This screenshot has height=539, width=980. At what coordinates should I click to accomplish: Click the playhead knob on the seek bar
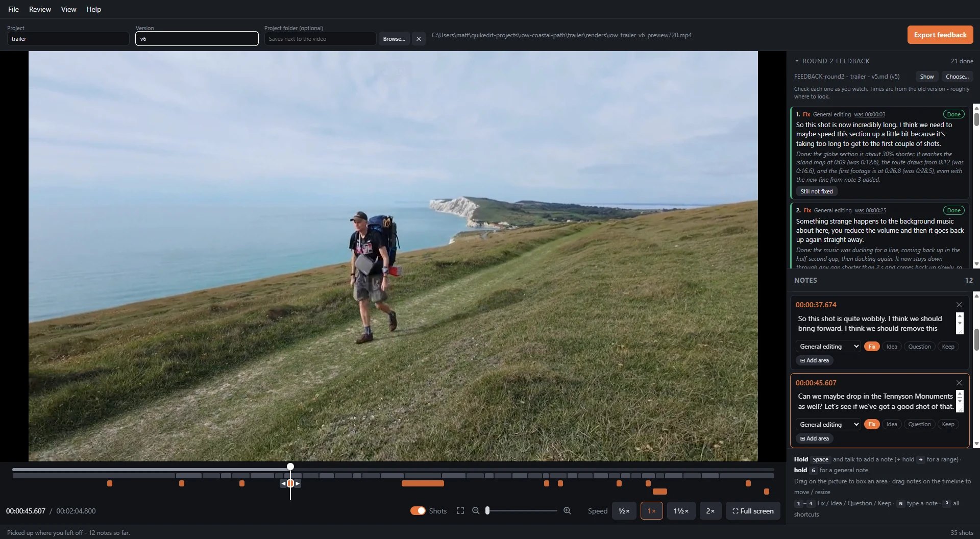290,467
